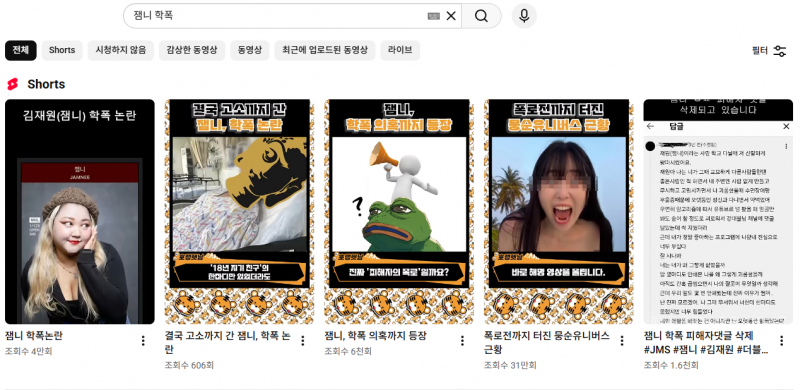
Task: Select the Shorts filter chip
Action: (x=62, y=51)
